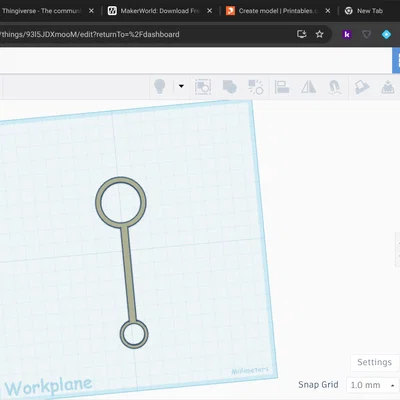Screen dimensions: 400x400
Task: Switch to the Thingiverse tab
Action: coord(42,11)
